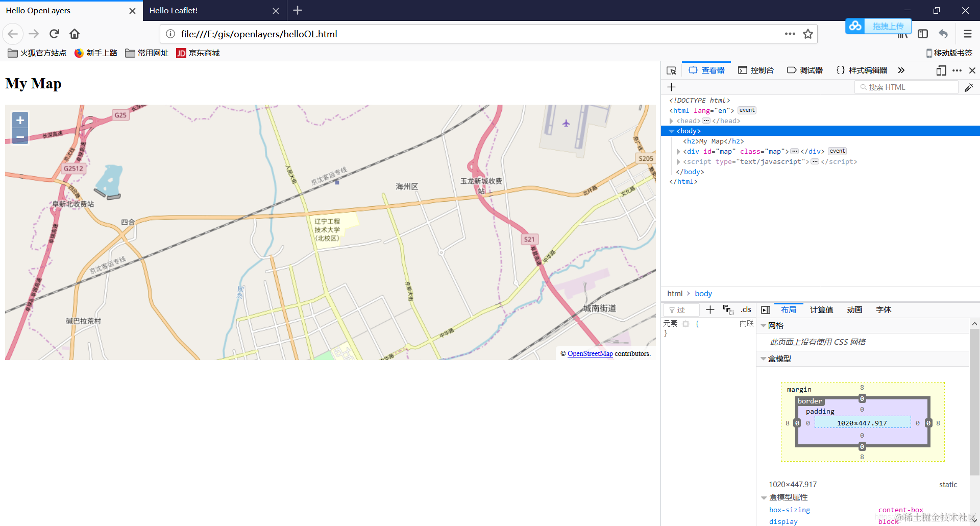Create a new node with plus icon
Image resolution: width=980 pixels, height=526 pixels.
[x=671, y=87]
